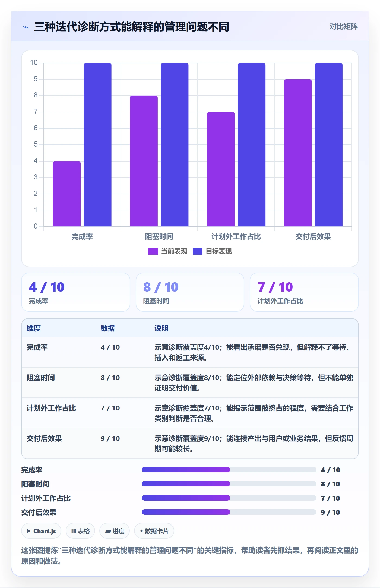Click the 表格 tag chip
Viewport: 380px width, 588px height.
pos(80,531)
